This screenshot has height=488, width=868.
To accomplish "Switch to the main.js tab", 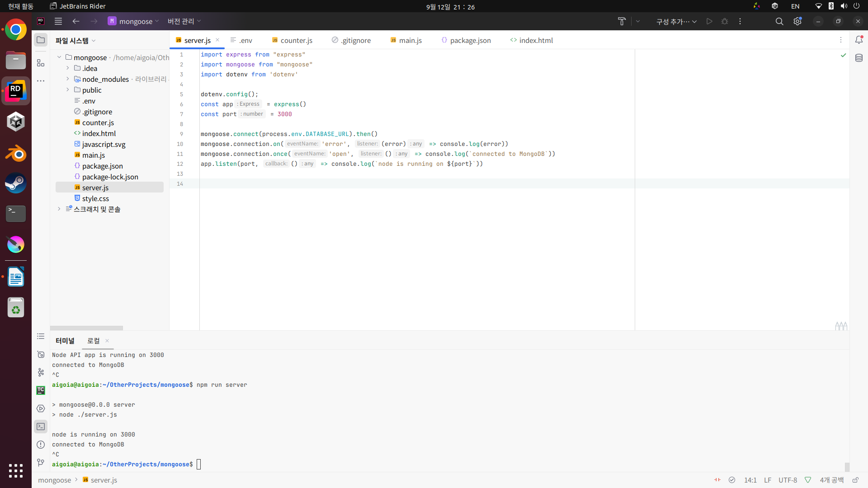I will (406, 40).
